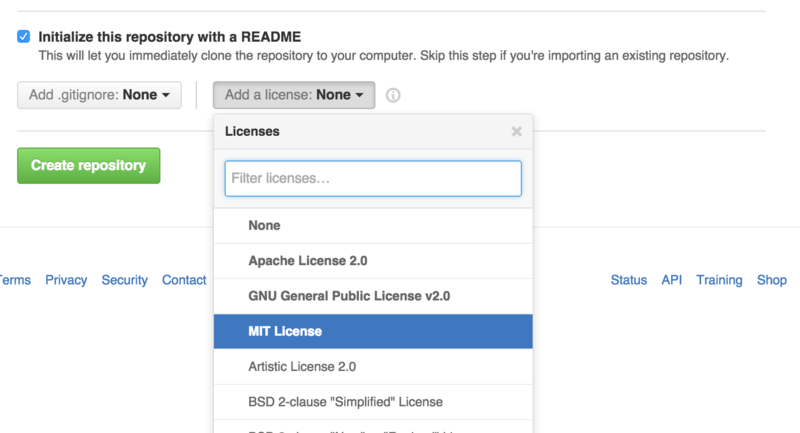Select GNU General Public License v2.0
The image size is (800, 433).
point(349,296)
